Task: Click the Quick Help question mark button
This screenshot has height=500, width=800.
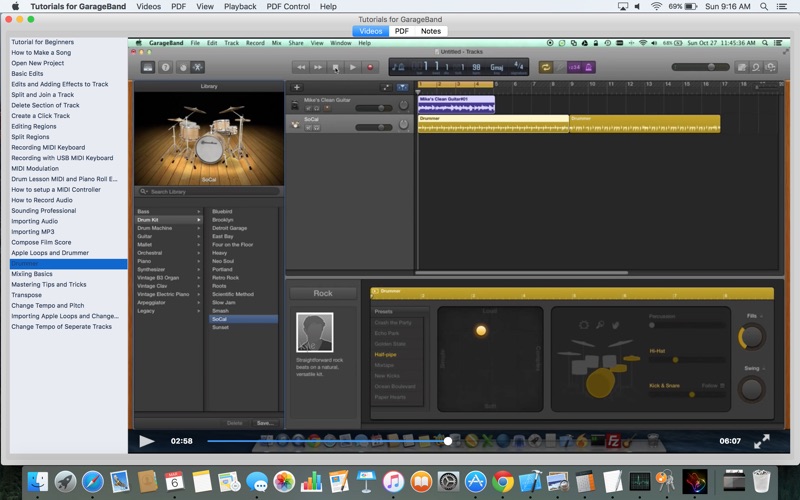Action: pyautogui.click(x=165, y=67)
